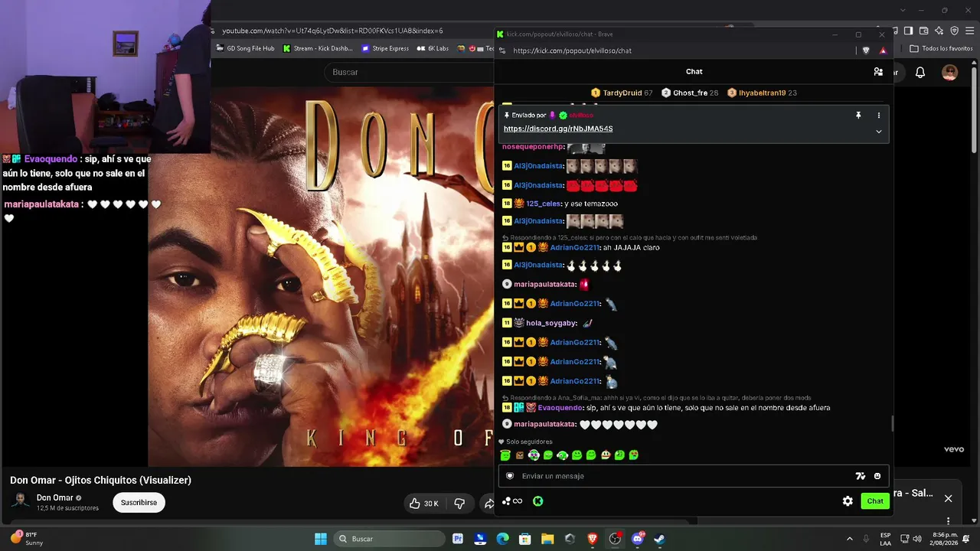Select Ihyabeltran19 on the chat leaderboard
Screen dimensions: 980x551
click(x=762, y=93)
